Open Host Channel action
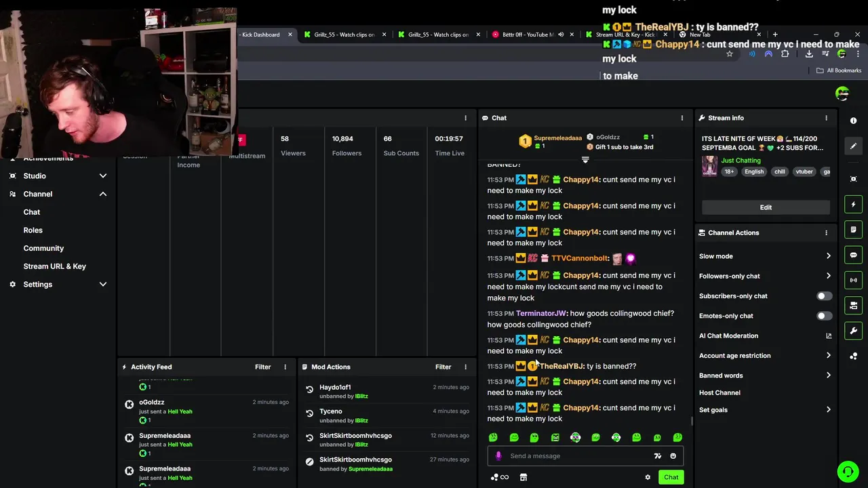The width and height of the screenshot is (868, 488). pyautogui.click(x=719, y=392)
